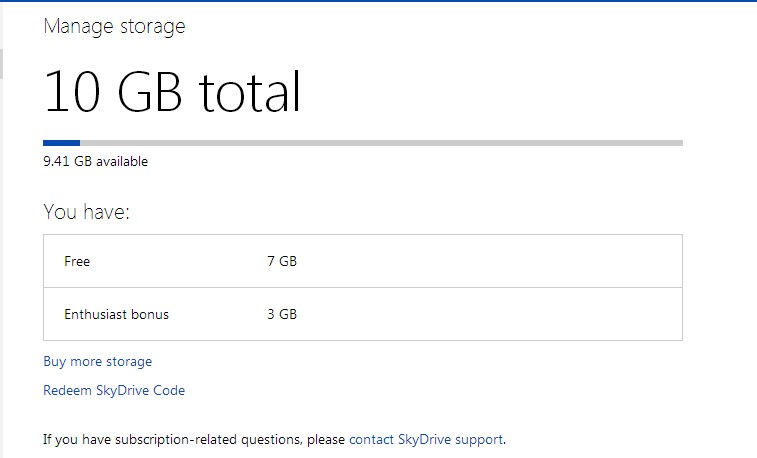The width and height of the screenshot is (757, 458).
Task: Follow the contact SkyDrive support link
Action: pos(427,439)
